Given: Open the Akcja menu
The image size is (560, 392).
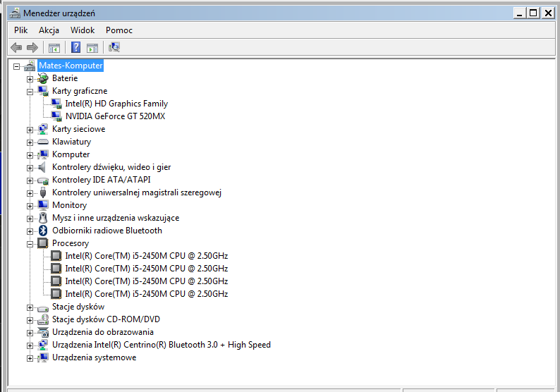Looking at the screenshot, I should click(49, 30).
